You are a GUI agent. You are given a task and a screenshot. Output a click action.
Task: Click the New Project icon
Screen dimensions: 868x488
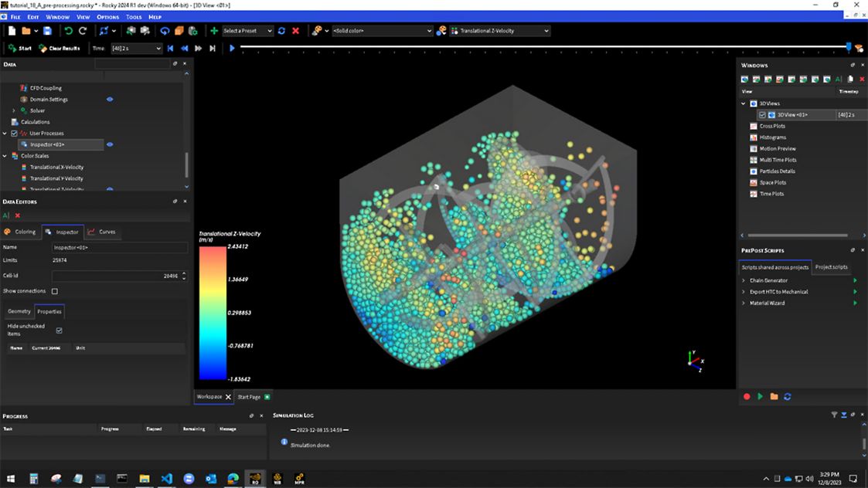coord(12,31)
